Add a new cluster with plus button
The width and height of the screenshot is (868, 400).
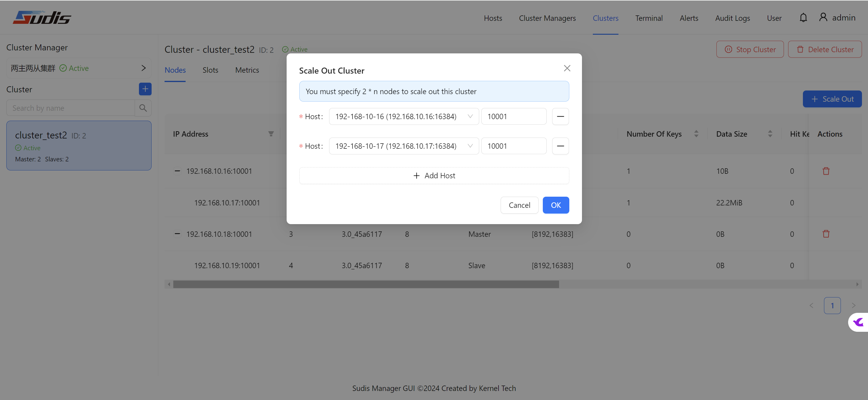(145, 89)
